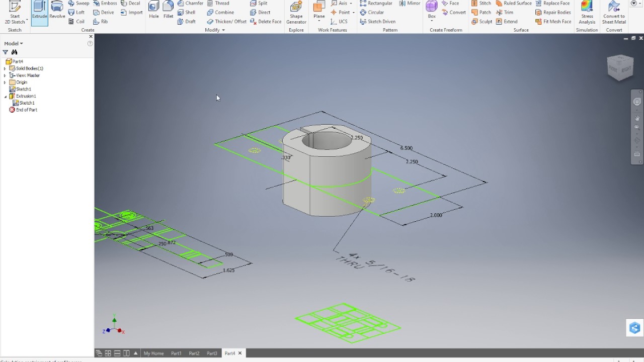Image resolution: width=644 pixels, height=362 pixels.
Task: Collapse the Extrusion1 node
Action: 5,96
